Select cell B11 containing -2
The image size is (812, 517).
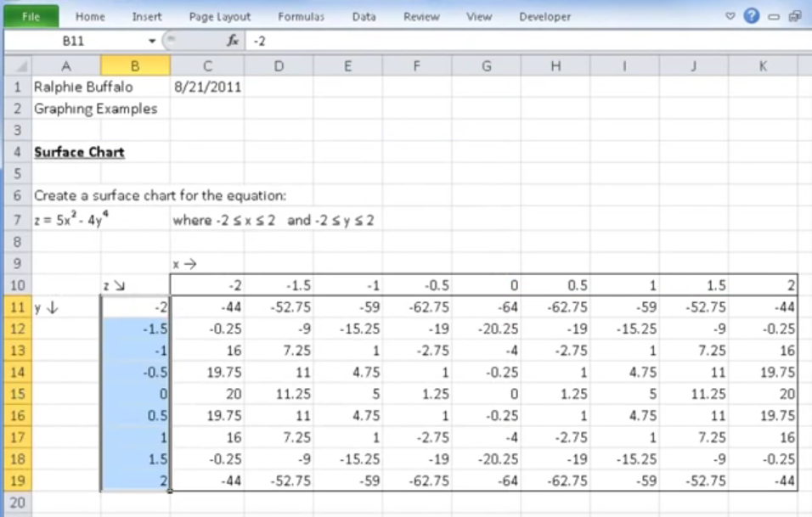tap(135, 307)
